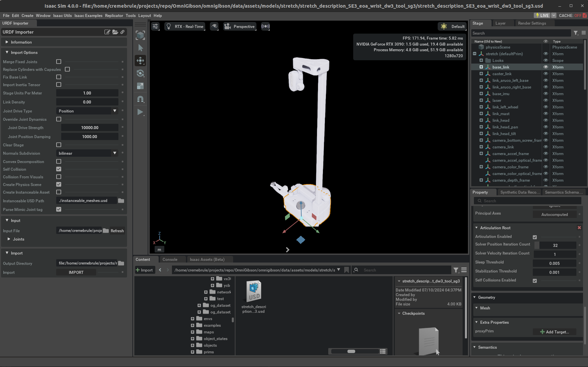Click the Add Target button for proxyPrim
Image resolution: width=588 pixels, height=367 pixels.
[x=554, y=332]
